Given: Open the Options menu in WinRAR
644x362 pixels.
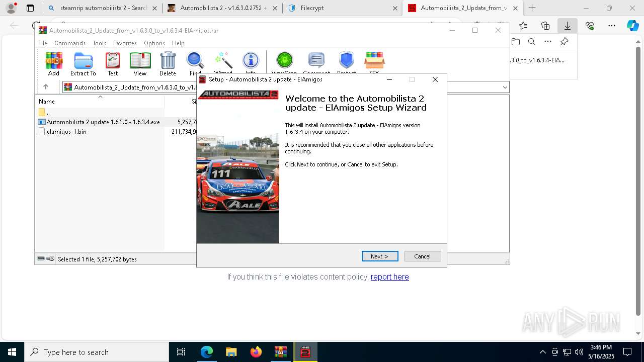Looking at the screenshot, I should pos(154,43).
